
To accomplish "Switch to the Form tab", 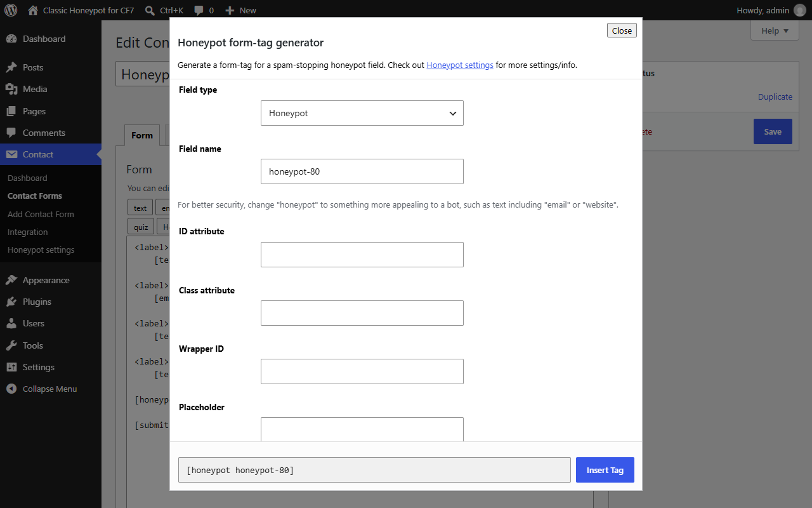I will (142, 135).
